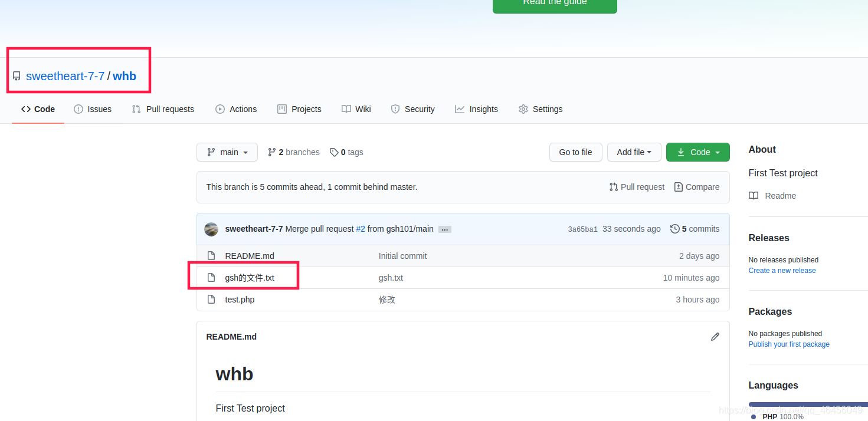Image resolution: width=868 pixels, height=421 pixels.
Task: Click the repository book icon beside sweetheart-7-7
Action: tap(17, 77)
